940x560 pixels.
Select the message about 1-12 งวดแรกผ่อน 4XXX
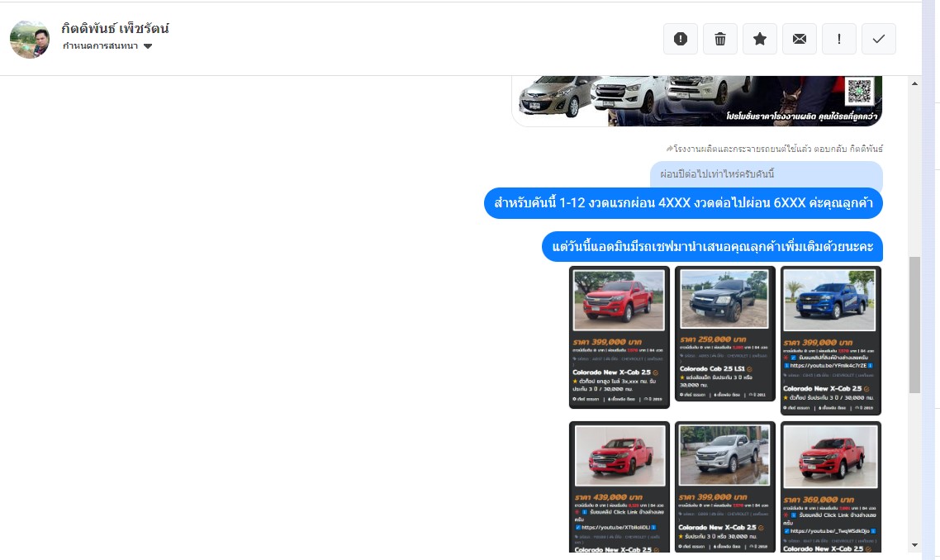click(683, 203)
